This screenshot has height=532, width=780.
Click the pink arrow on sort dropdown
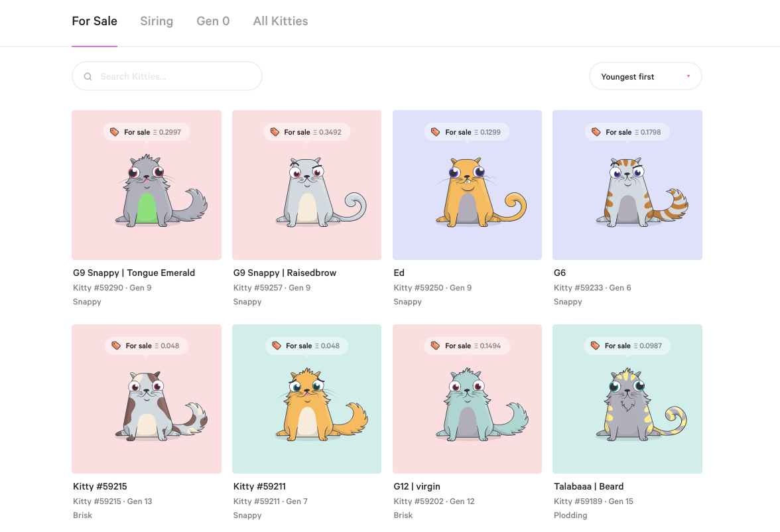(x=688, y=76)
